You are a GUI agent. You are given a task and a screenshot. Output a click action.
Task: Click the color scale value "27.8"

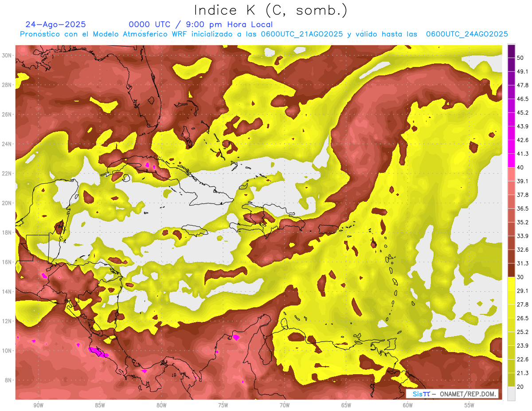523,305
